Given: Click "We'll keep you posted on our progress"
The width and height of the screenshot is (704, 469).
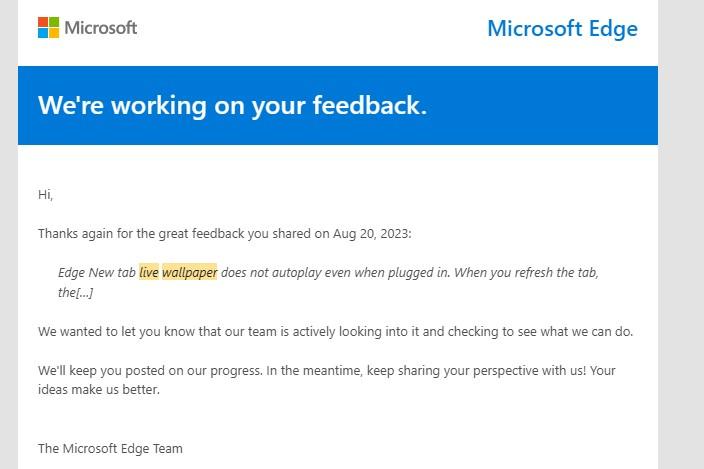Looking at the screenshot, I should [150, 371].
